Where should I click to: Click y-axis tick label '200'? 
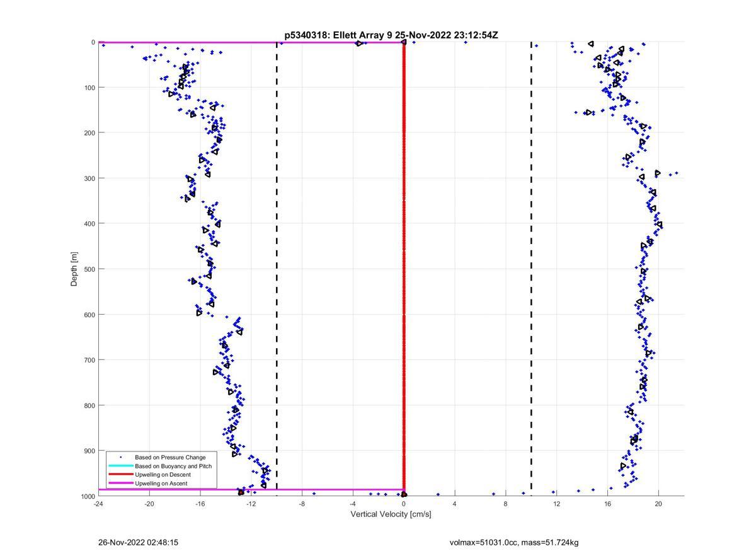pyautogui.click(x=89, y=132)
